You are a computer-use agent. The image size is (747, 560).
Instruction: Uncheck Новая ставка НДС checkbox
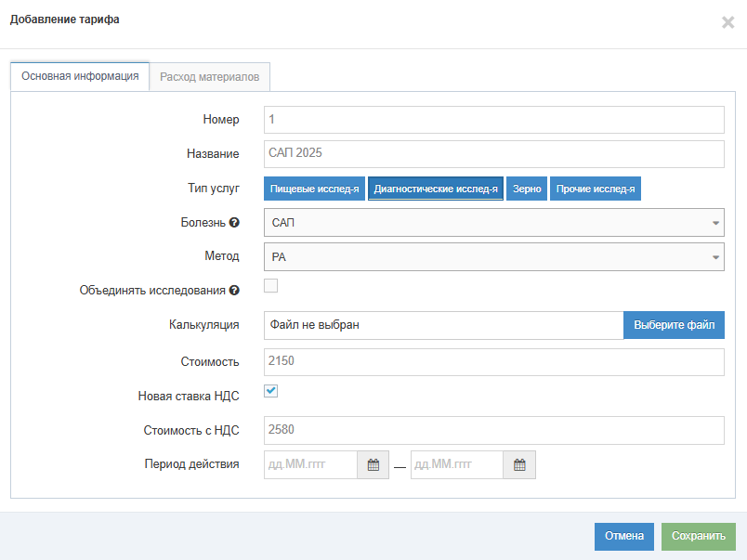pos(271,391)
